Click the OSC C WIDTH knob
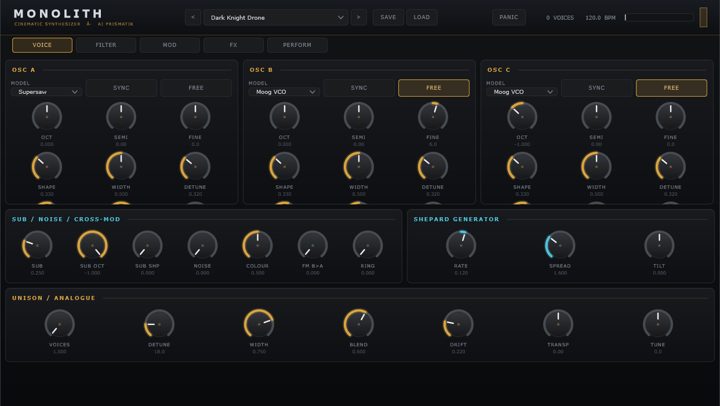 596,167
